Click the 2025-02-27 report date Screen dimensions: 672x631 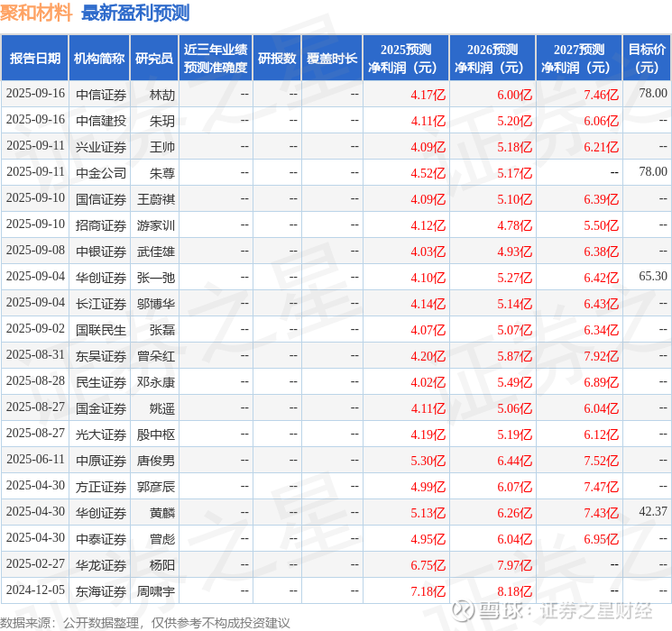[35, 563]
